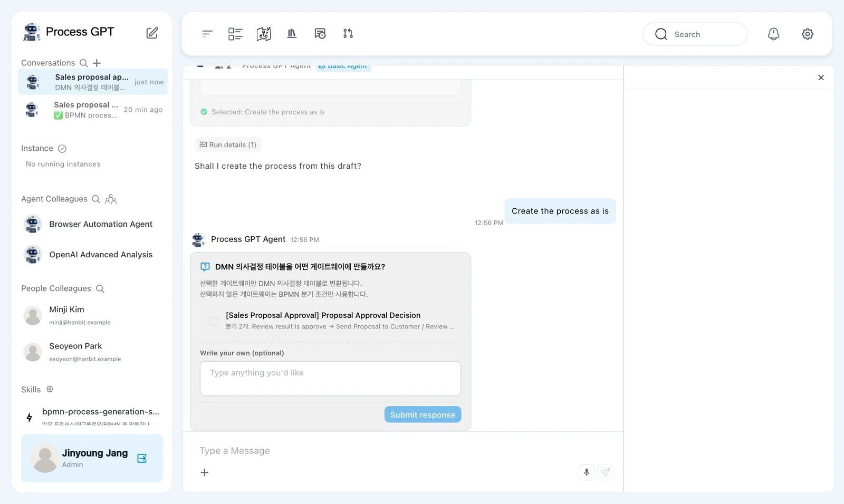Click the Basic Agent badge
Image resolution: width=844 pixels, height=504 pixels.
[x=343, y=66]
